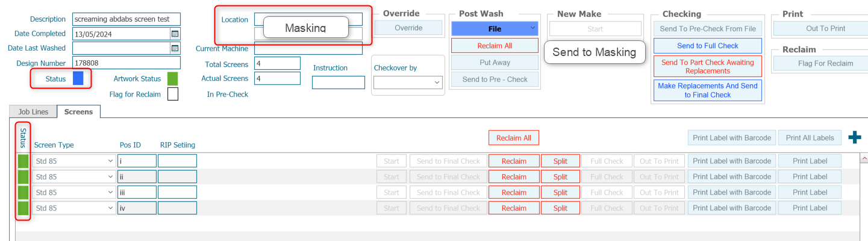Open the Date Last Washed calendar picker
This screenshot has width=868, height=241.
coord(175,48)
